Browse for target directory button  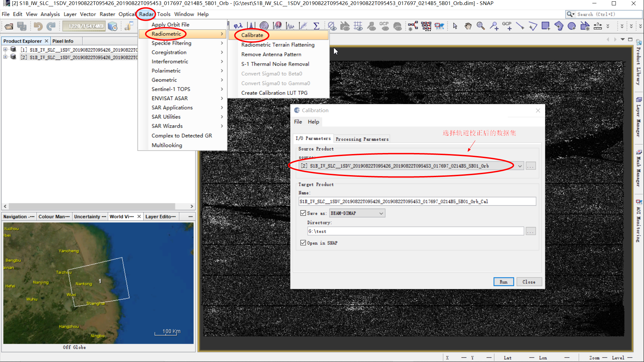point(531,231)
